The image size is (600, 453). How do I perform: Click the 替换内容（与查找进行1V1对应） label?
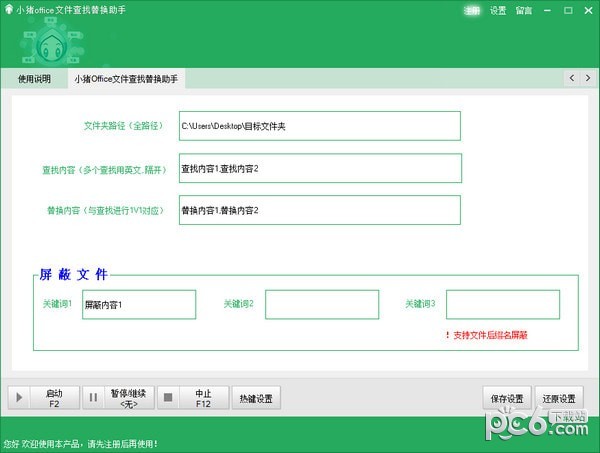pyautogui.click(x=106, y=210)
